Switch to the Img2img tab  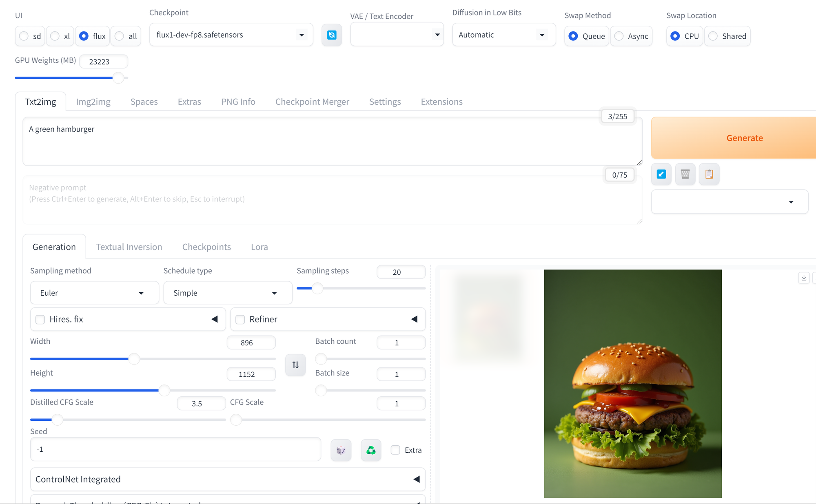coord(93,102)
